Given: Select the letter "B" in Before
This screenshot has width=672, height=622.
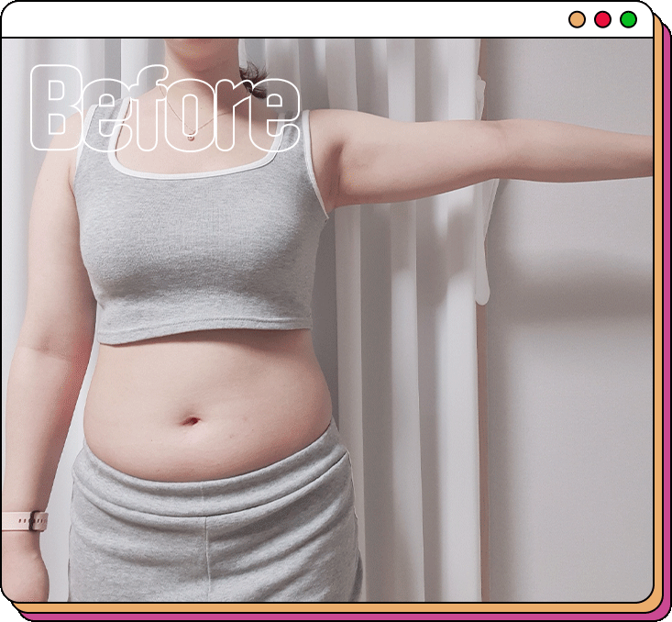Looking at the screenshot, I should pyautogui.click(x=53, y=110).
